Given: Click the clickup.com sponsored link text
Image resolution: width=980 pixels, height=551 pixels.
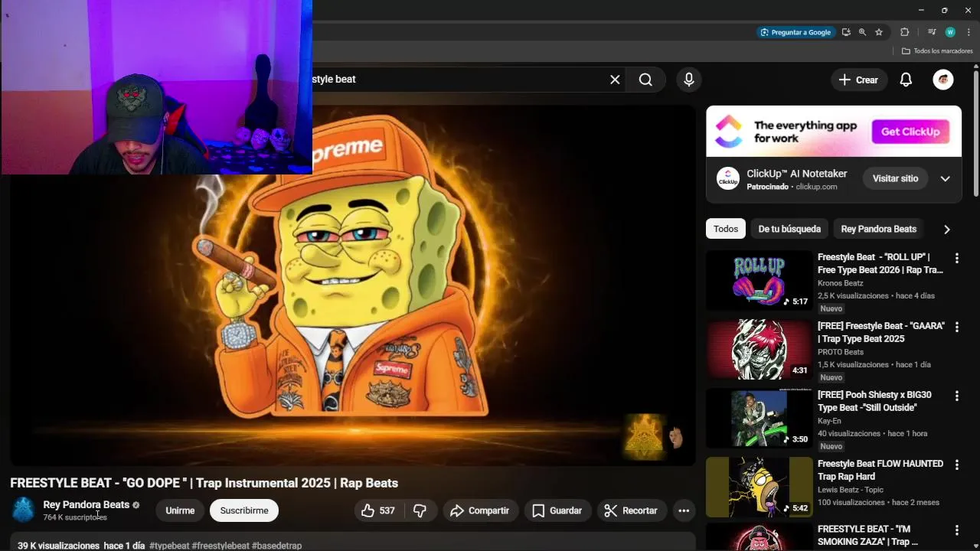Looking at the screenshot, I should (x=816, y=187).
